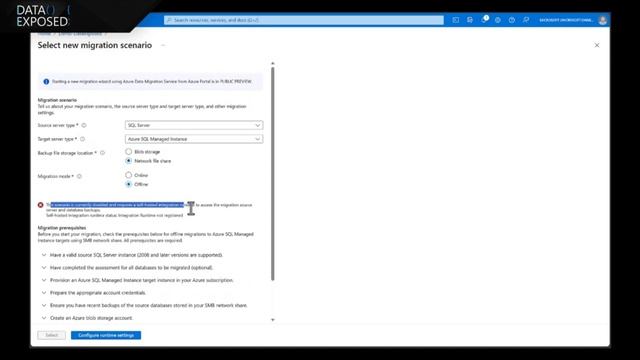Click the blue info icon in the public preview banner
The image size is (640, 360).
pyautogui.click(x=46, y=82)
